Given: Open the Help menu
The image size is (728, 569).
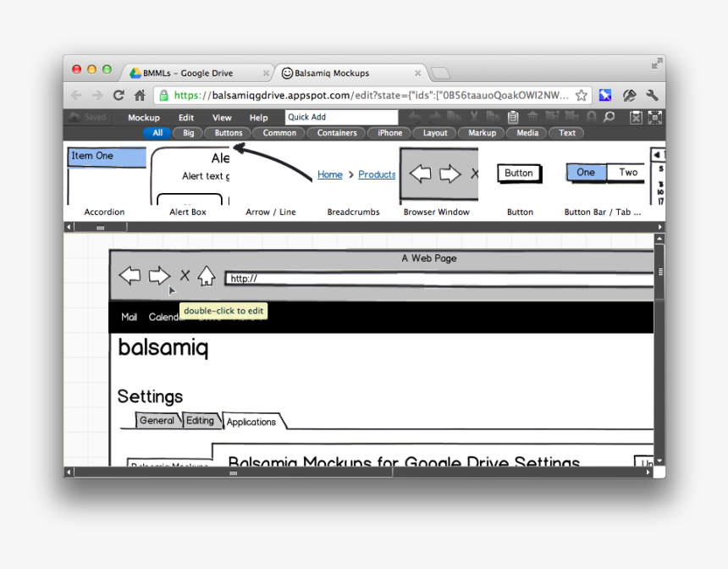Looking at the screenshot, I should pos(258,118).
